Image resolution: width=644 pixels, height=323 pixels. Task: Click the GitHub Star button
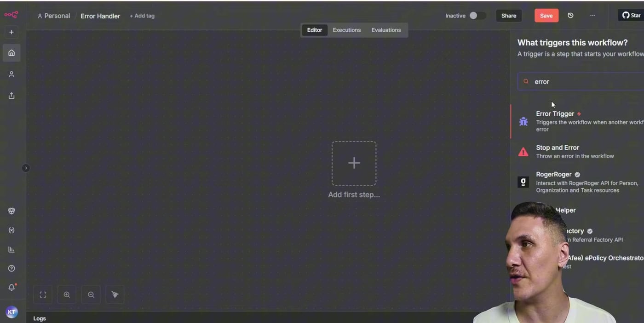(631, 15)
